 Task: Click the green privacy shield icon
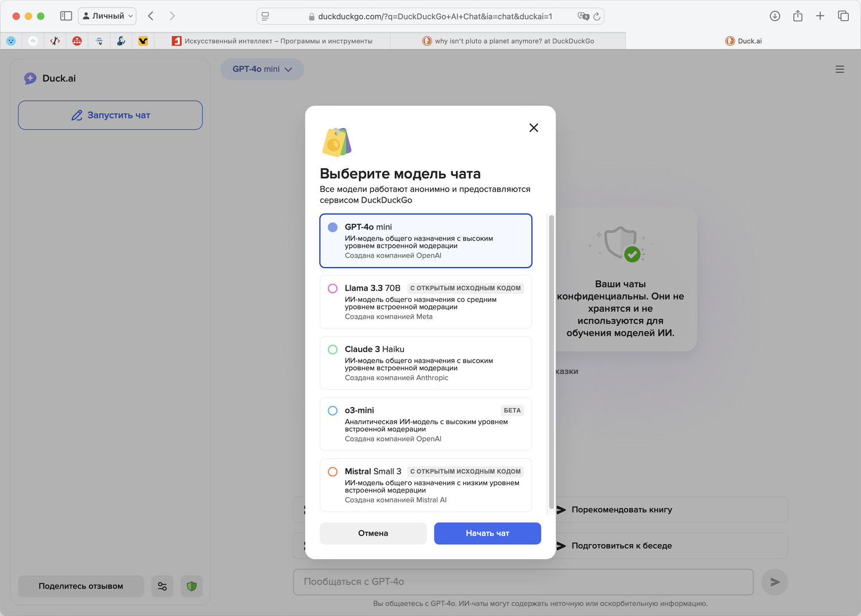click(192, 586)
